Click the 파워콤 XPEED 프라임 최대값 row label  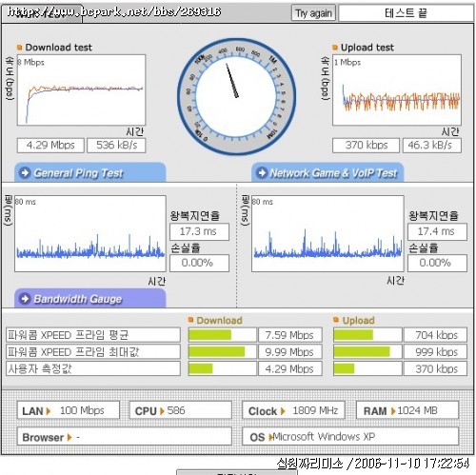click(93, 352)
